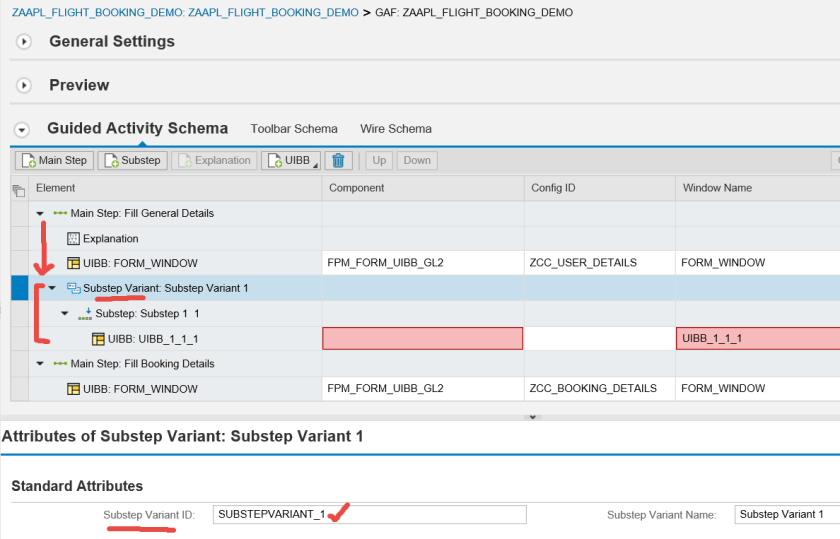
Task: Click the Substep 1 1 row icon
Action: [85, 314]
